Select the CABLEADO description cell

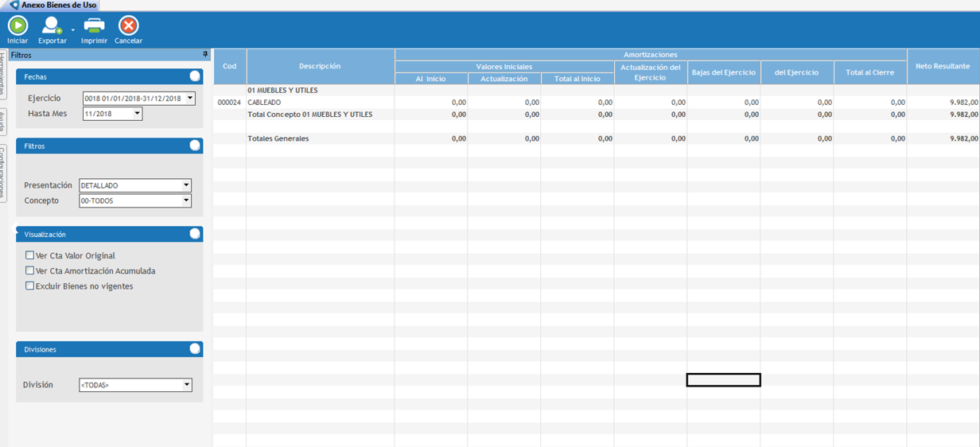320,103
